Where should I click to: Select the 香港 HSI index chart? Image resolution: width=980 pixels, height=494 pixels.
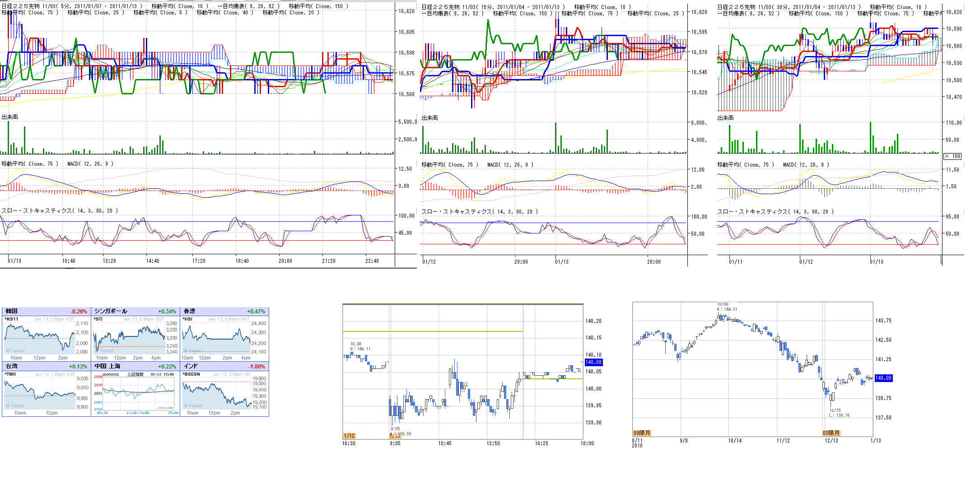pos(216,339)
